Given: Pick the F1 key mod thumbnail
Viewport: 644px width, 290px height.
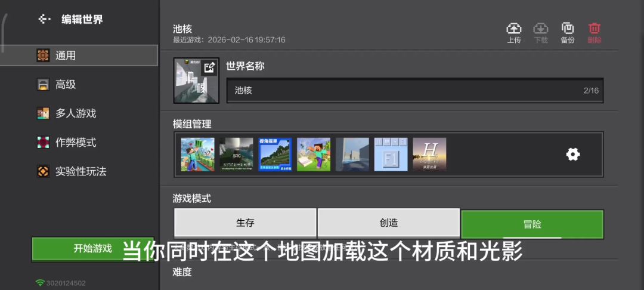Looking at the screenshot, I should click(391, 155).
